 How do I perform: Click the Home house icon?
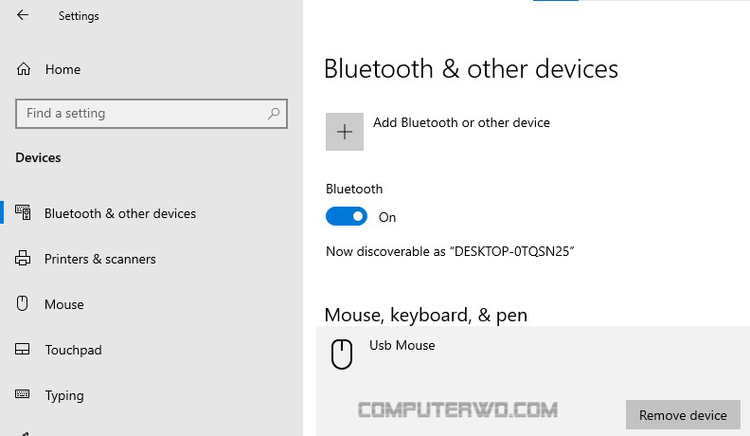(24, 69)
